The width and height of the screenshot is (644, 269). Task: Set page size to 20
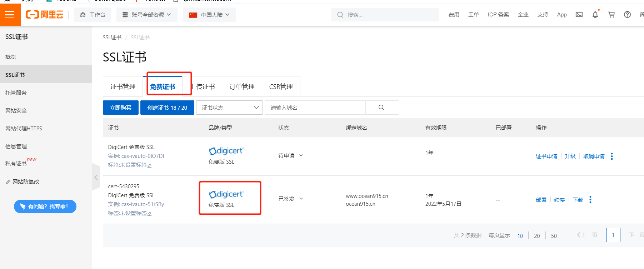pos(537,236)
